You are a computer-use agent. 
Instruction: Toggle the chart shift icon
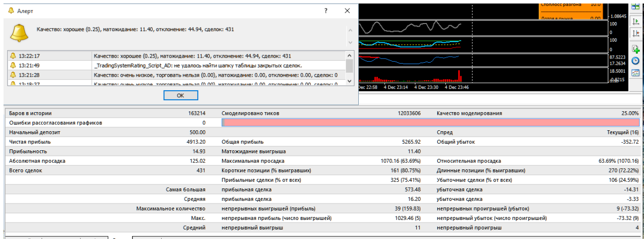pyautogui.click(x=635, y=34)
